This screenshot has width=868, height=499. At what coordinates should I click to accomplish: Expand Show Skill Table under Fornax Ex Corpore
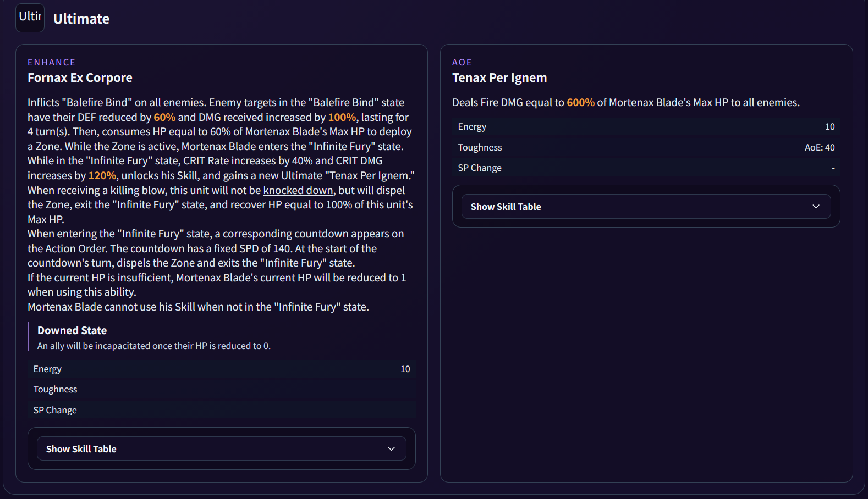pyautogui.click(x=222, y=448)
